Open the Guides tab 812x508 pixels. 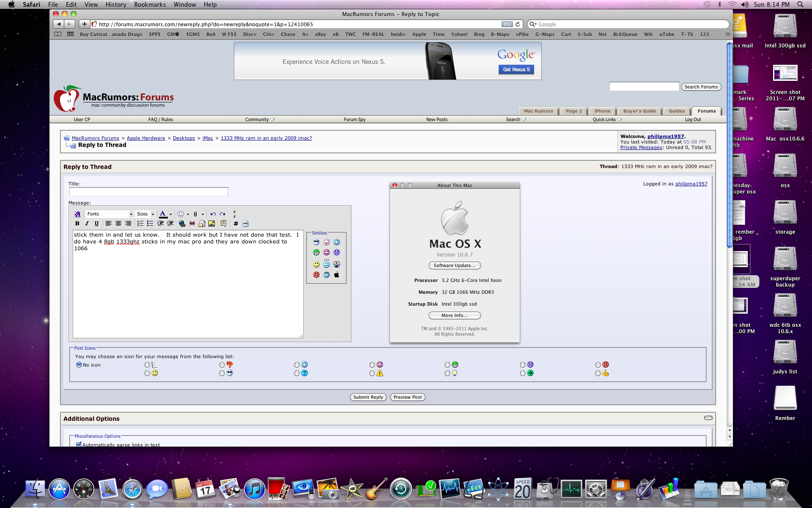tap(677, 111)
